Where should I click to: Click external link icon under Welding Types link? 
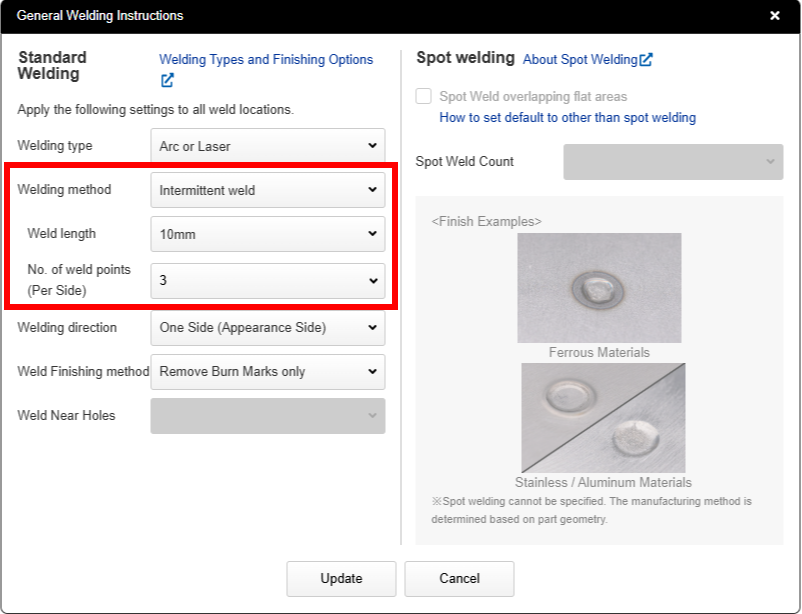(x=167, y=80)
